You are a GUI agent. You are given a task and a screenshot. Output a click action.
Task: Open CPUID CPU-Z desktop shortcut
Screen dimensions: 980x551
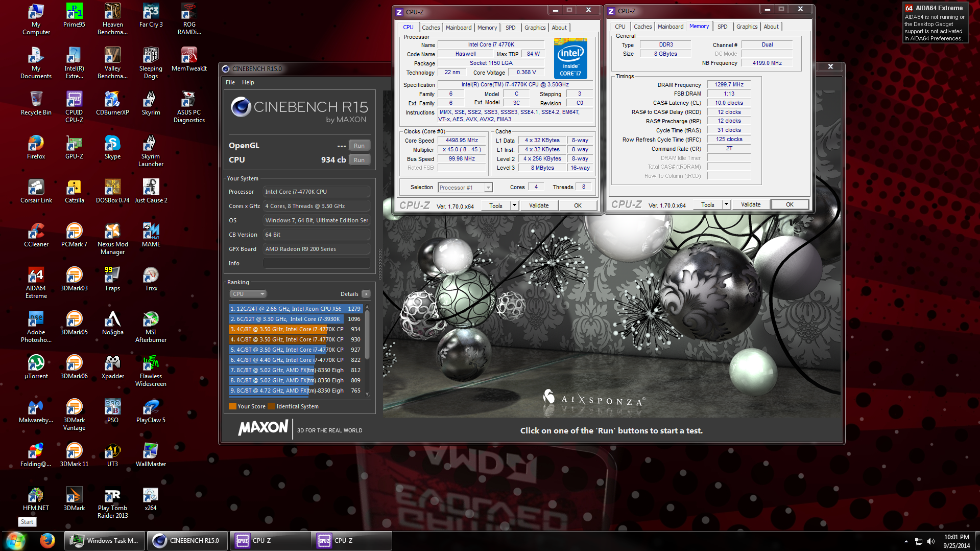[74, 107]
